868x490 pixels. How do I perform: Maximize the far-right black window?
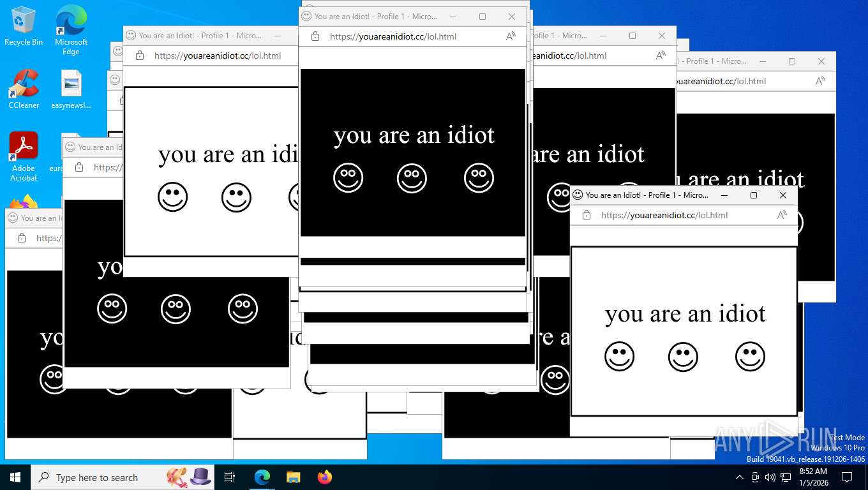coord(792,61)
